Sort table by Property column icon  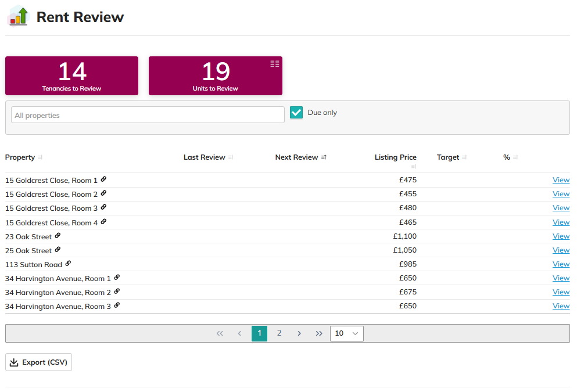pyautogui.click(x=40, y=157)
